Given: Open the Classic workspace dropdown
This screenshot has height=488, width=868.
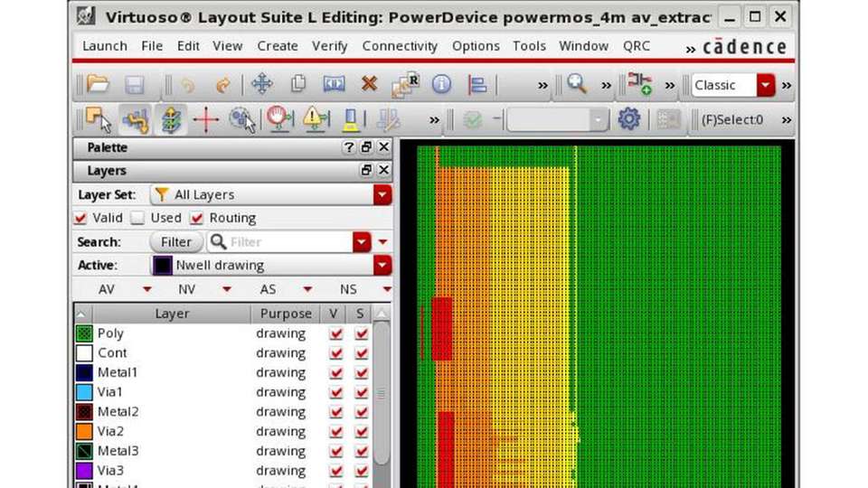Looking at the screenshot, I should (x=766, y=85).
